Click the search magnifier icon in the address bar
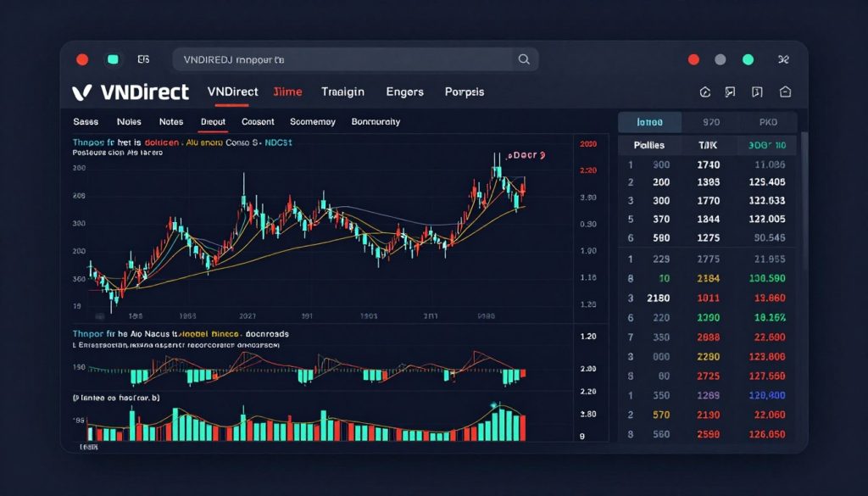 (x=523, y=59)
